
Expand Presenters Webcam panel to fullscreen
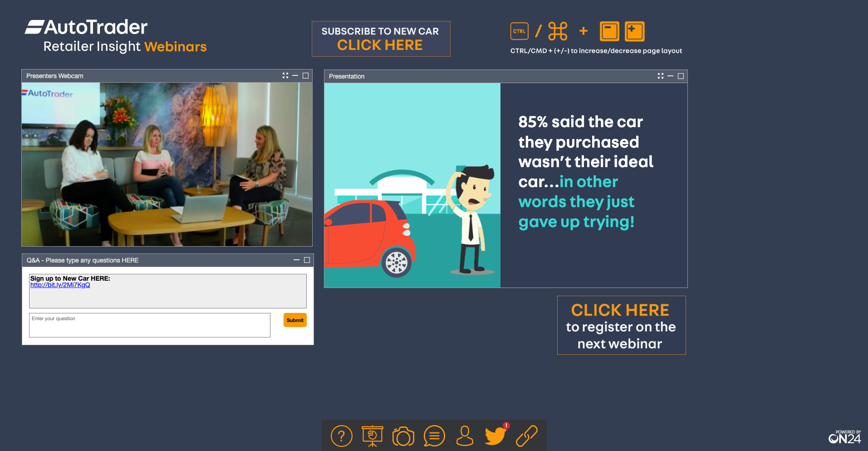coord(285,75)
